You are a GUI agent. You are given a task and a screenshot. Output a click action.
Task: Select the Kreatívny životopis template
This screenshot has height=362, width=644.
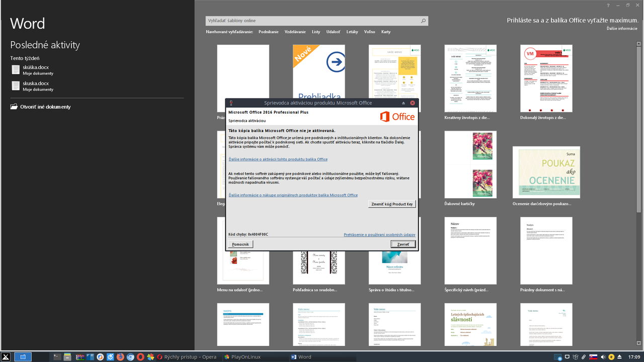(x=470, y=78)
